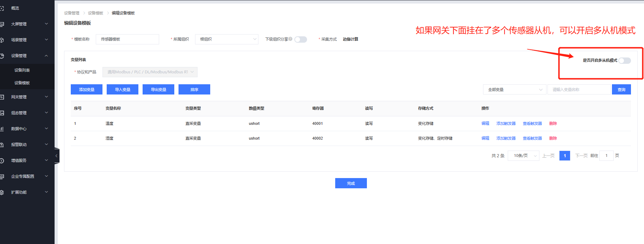644x244 pixels.
Task: Click the 场景管理 cube icon
Action: click(2, 40)
